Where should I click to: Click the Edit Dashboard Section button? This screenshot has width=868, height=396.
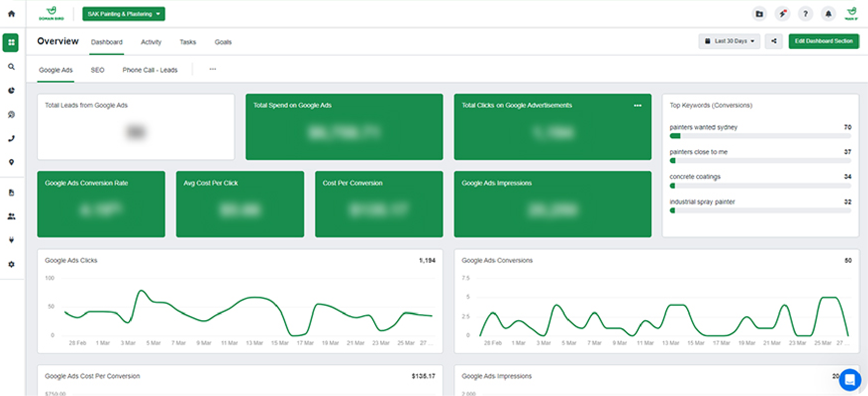824,41
